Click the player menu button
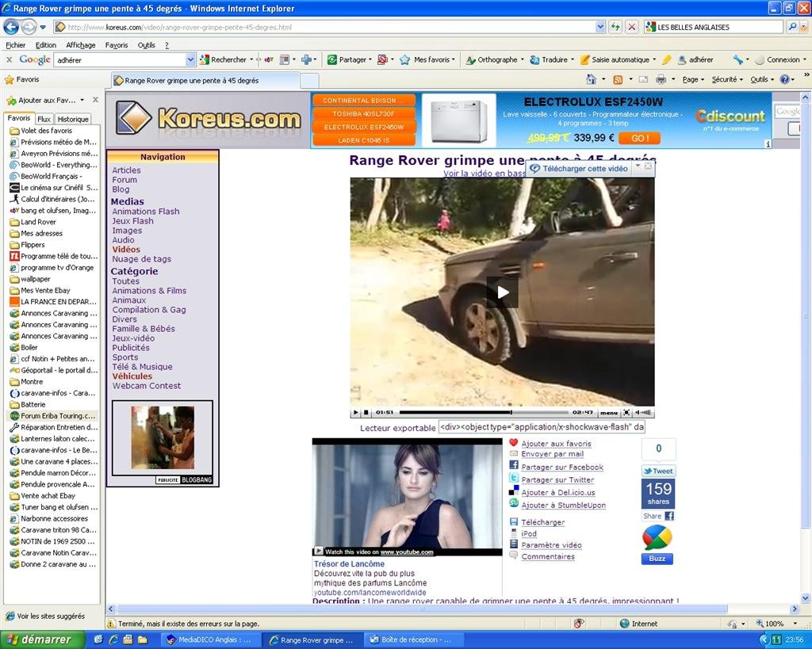 click(608, 413)
